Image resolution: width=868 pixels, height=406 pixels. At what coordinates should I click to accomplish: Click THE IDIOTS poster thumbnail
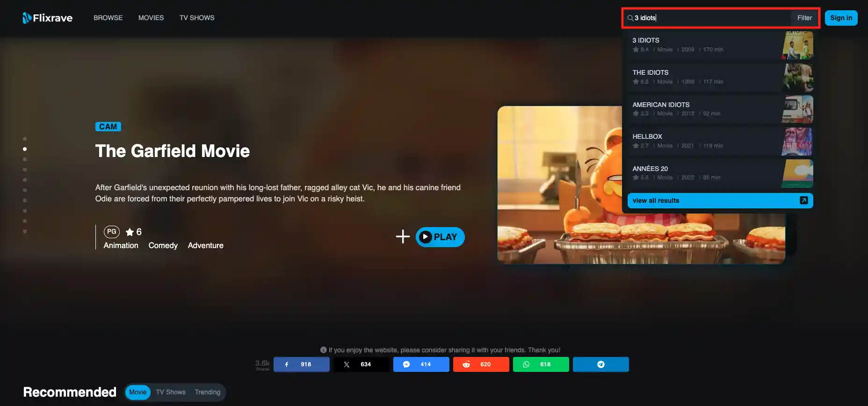pyautogui.click(x=798, y=77)
